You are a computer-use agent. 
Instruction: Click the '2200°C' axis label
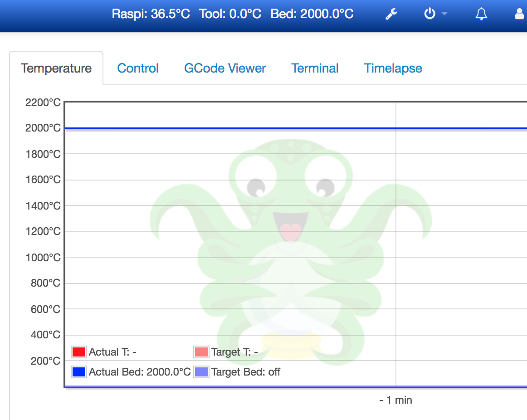click(x=43, y=102)
